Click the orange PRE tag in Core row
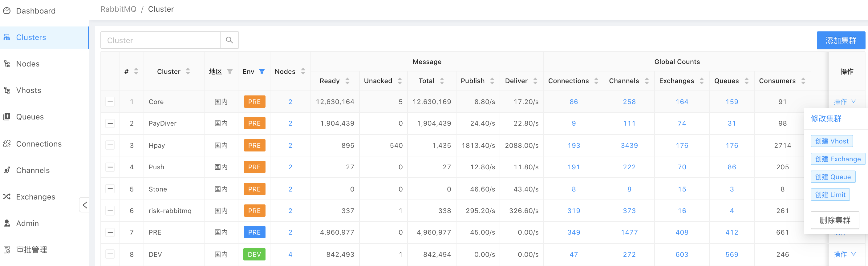868x266 pixels. [254, 102]
